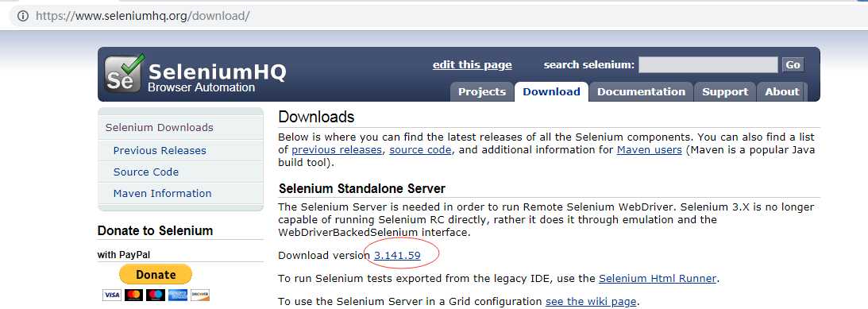
Task: Open the Selenium Html Runner link
Action: [x=658, y=279]
